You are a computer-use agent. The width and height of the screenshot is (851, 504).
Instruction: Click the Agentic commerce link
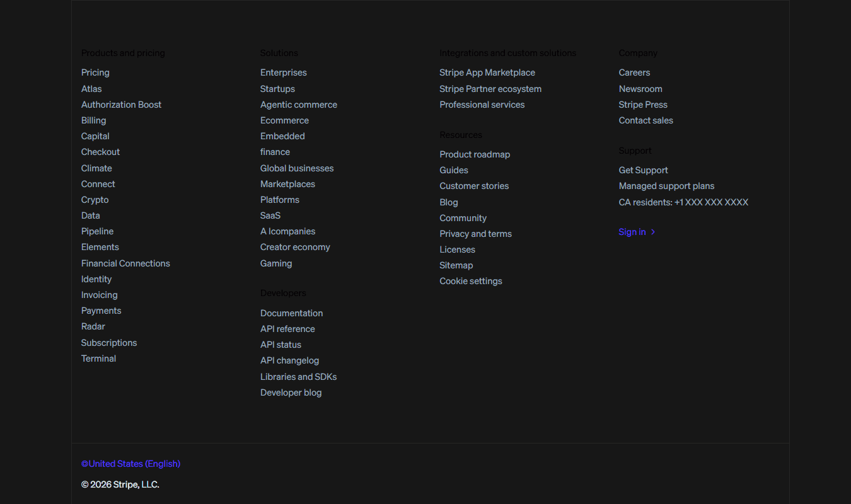pyautogui.click(x=299, y=105)
